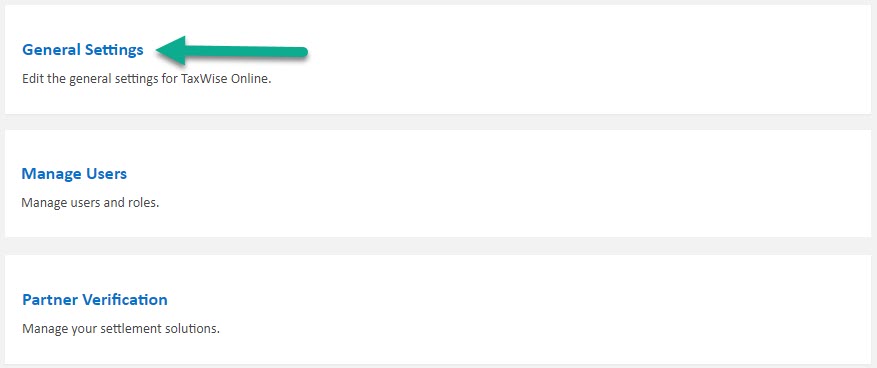Select the 'Manage your settlement solutions.' description
Screen dimensions: 877x368
pos(121,328)
